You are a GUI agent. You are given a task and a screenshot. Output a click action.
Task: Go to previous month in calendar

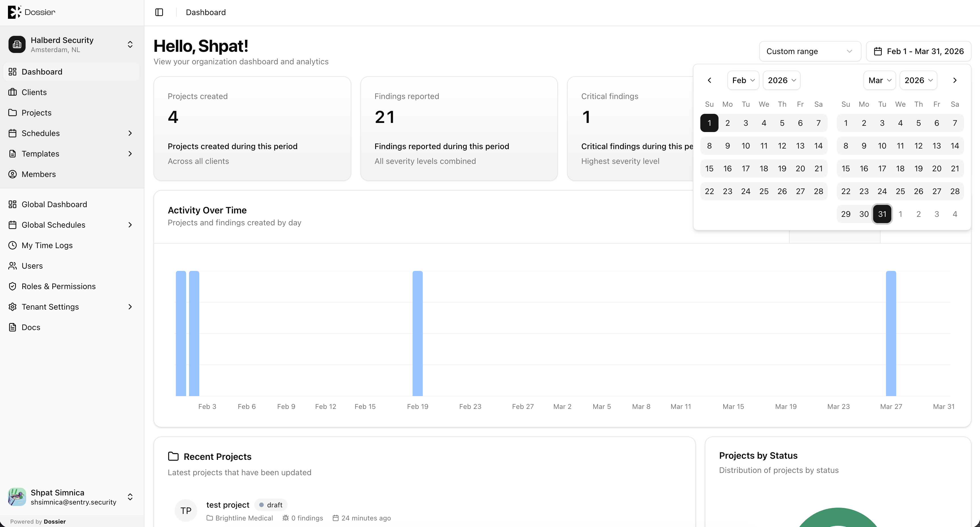point(709,80)
